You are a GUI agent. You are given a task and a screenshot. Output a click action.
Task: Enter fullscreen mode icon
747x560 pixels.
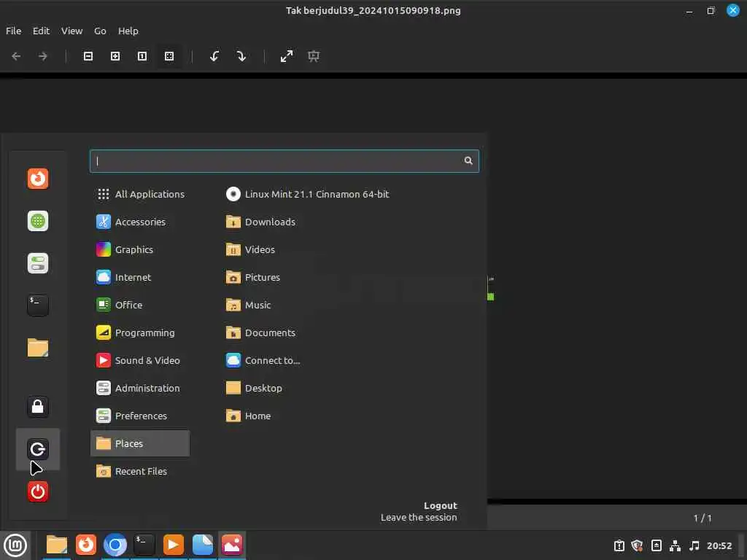point(286,56)
